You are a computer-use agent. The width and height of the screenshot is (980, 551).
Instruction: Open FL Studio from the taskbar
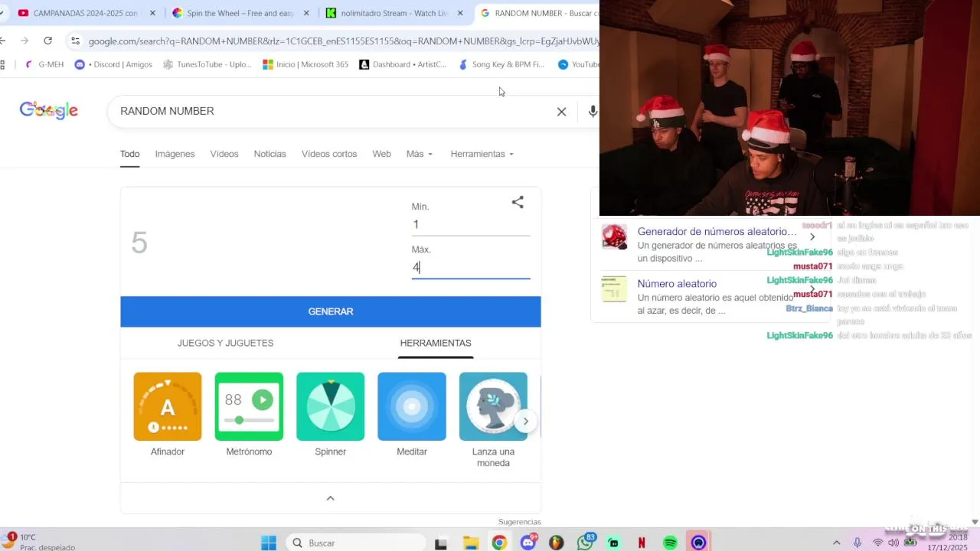coord(557,543)
